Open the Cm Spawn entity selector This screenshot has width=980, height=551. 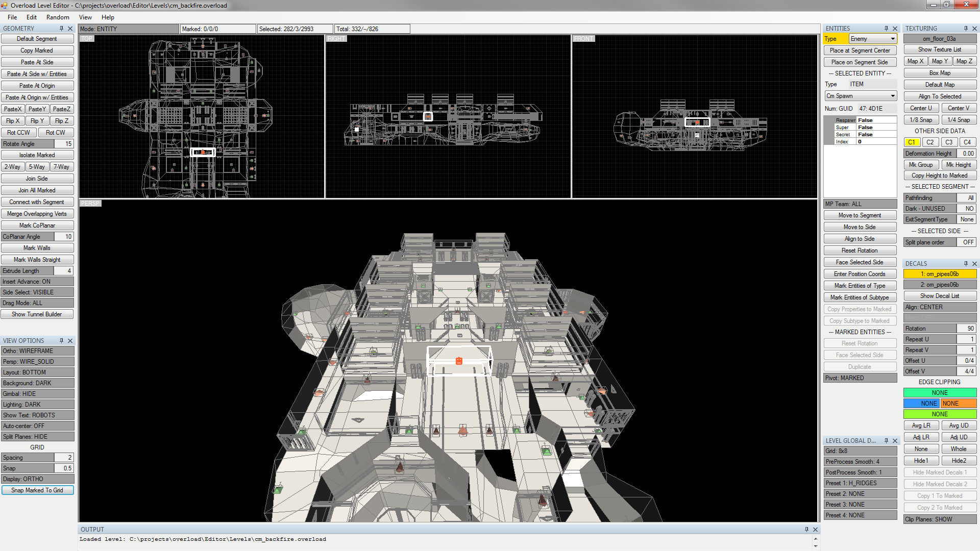[x=860, y=95]
